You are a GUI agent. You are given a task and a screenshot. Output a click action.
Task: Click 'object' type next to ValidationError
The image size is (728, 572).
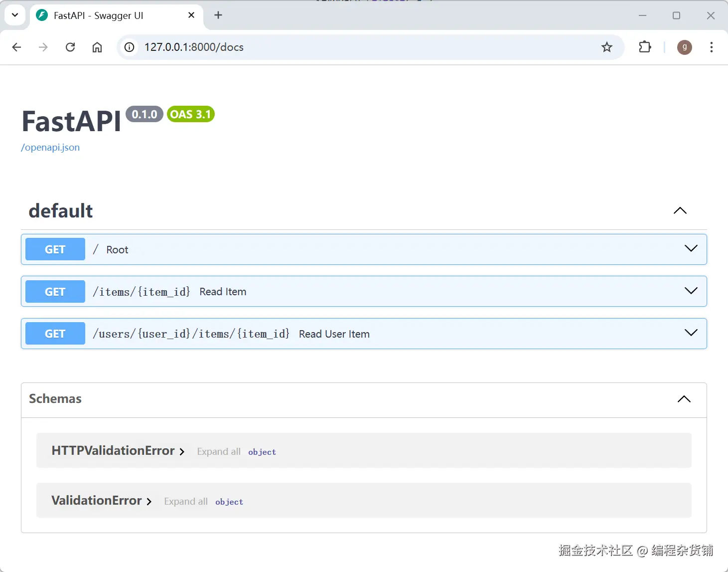[229, 502]
